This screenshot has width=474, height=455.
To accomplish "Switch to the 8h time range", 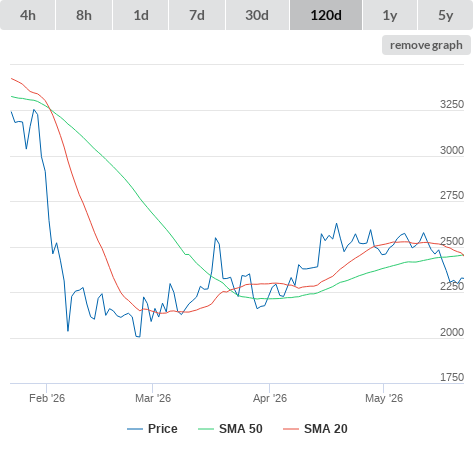I will coord(84,15).
